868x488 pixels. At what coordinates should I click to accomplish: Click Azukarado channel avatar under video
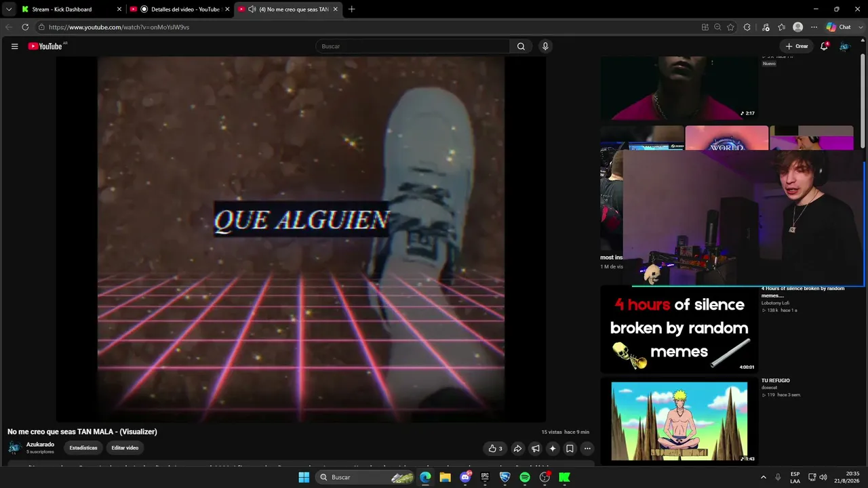[x=15, y=448]
